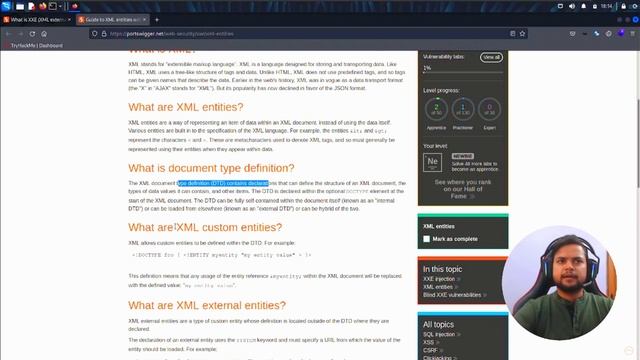Lock the screen with padlock icon

pyautogui.click(x=624, y=6)
